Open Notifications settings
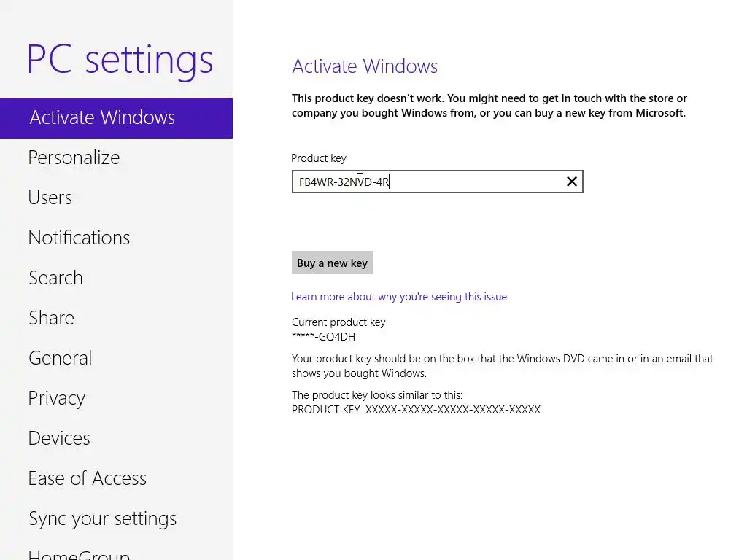This screenshot has width=747, height=560. [x=79, y=238]
